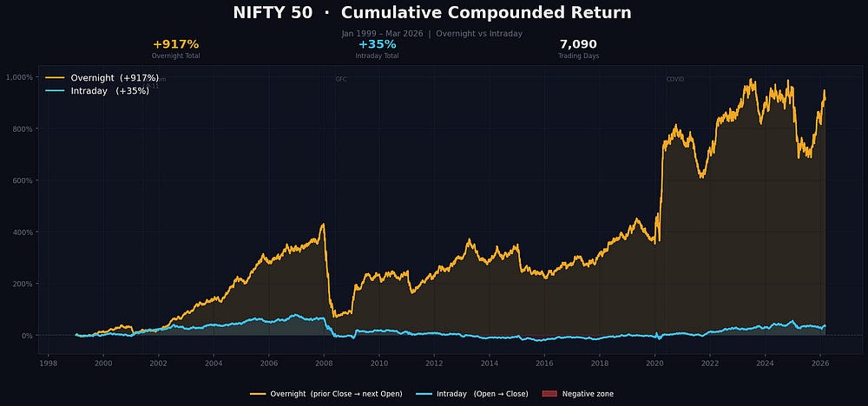The image size is (868, 406).
Task: Click the subtitle 'Jan 1999 – Mar 2026'
Action: (382, 34)
